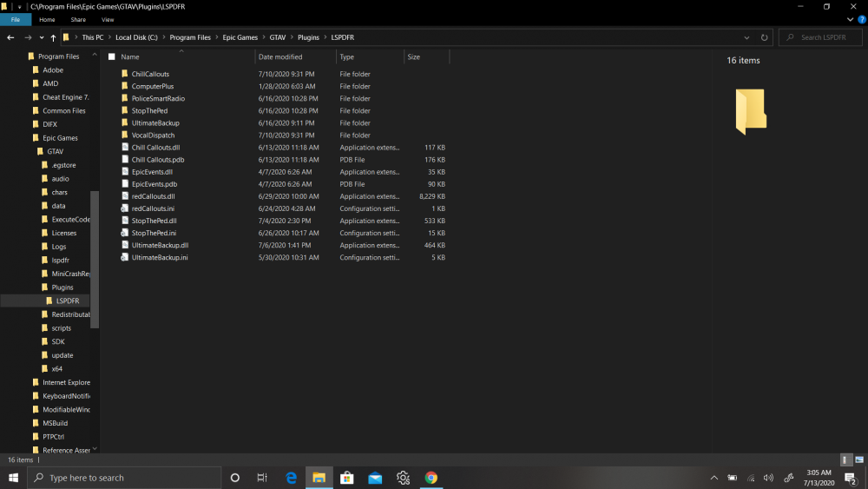This screenshot has width=868, height=489.
Task: Select the scripts folder in tree
Action: 61,327
